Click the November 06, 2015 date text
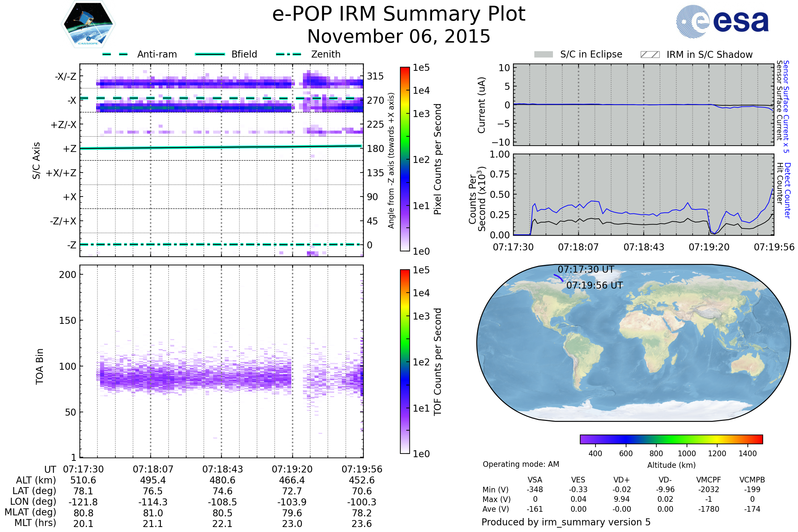 [x=399, y=37]
